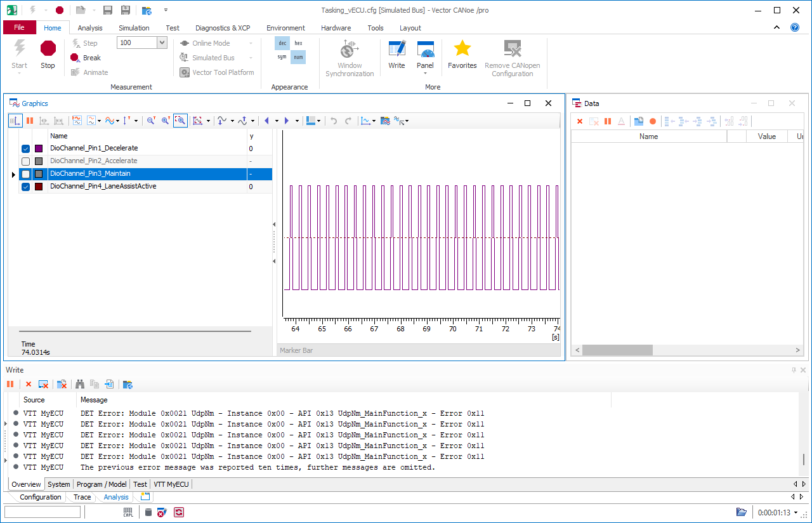Uncheck DioChannel_Pin1_Decelerate signal checkbox
Screen dimensions: 812x523
tap(25, 149)
